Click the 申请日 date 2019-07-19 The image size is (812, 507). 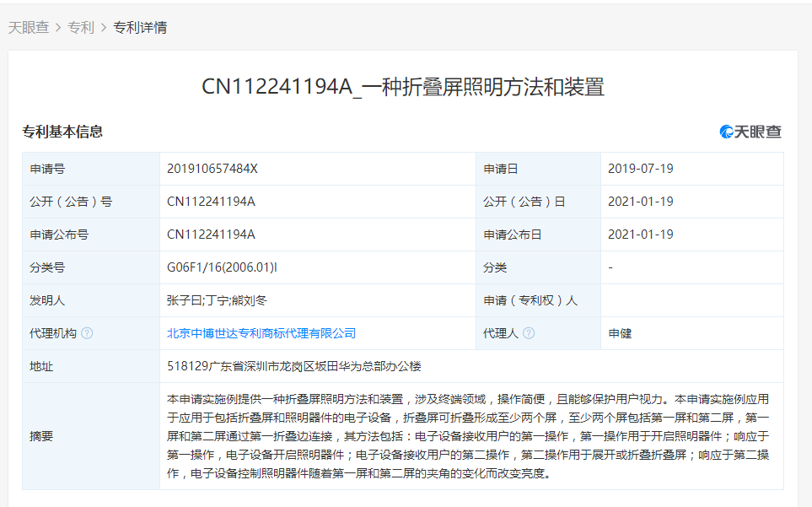[x=641, y=169]
